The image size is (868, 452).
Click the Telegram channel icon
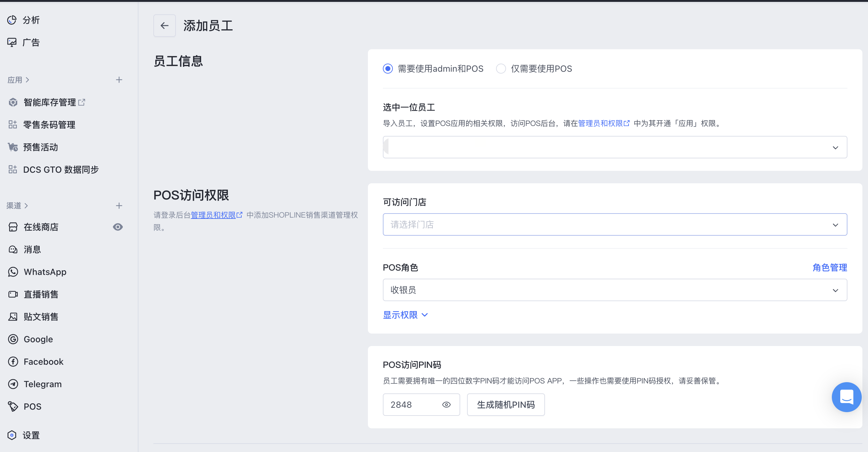(13, 384)
